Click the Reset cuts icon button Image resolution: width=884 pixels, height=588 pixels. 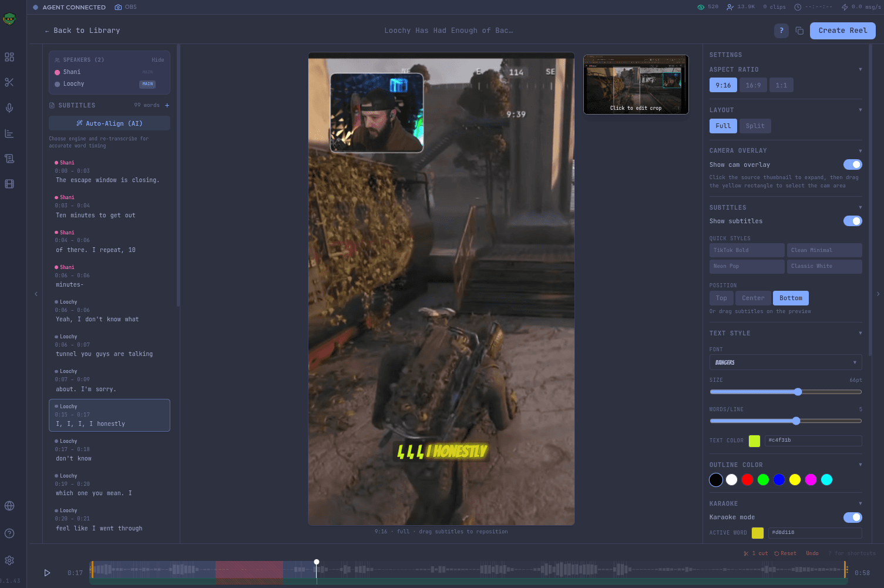coord(785,553)
